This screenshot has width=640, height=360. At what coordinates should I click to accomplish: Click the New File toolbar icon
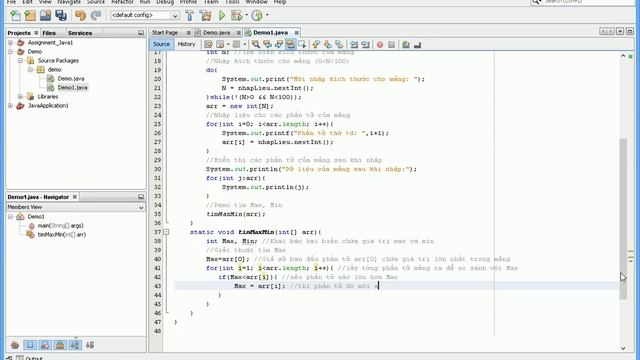[16, 16]
